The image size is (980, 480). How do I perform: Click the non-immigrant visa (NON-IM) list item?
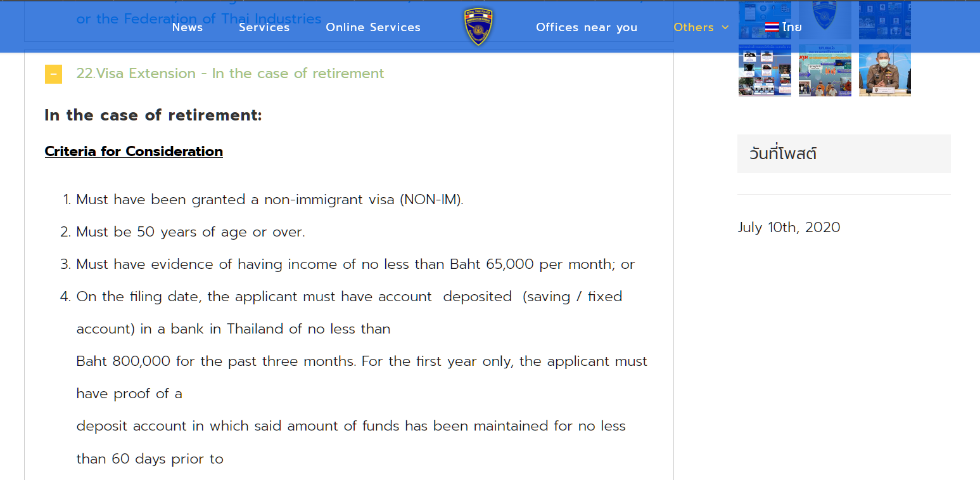270,200
